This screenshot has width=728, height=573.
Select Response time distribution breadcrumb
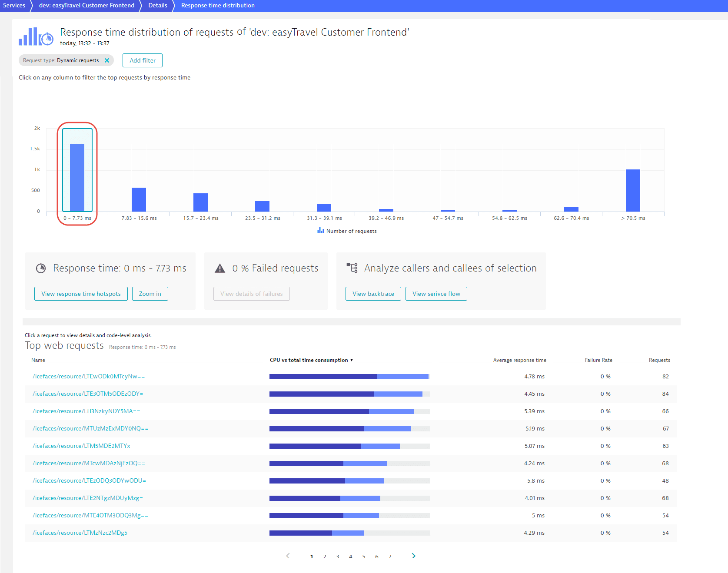pyautogui.click(x=218, y=6)
